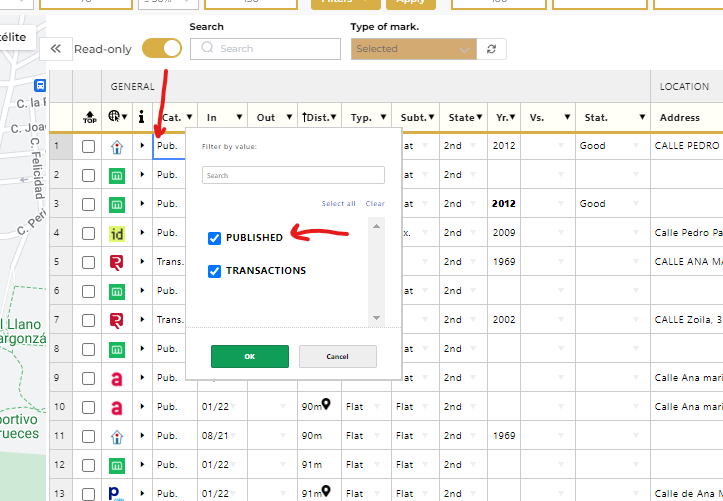
Task: Click the main Search input field
Action: click(266, 49)
